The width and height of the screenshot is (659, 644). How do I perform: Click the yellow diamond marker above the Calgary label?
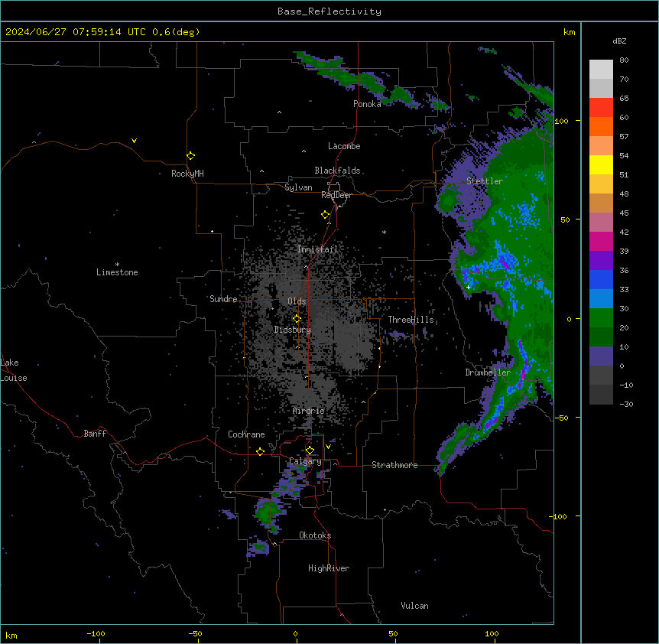[310, 450]
